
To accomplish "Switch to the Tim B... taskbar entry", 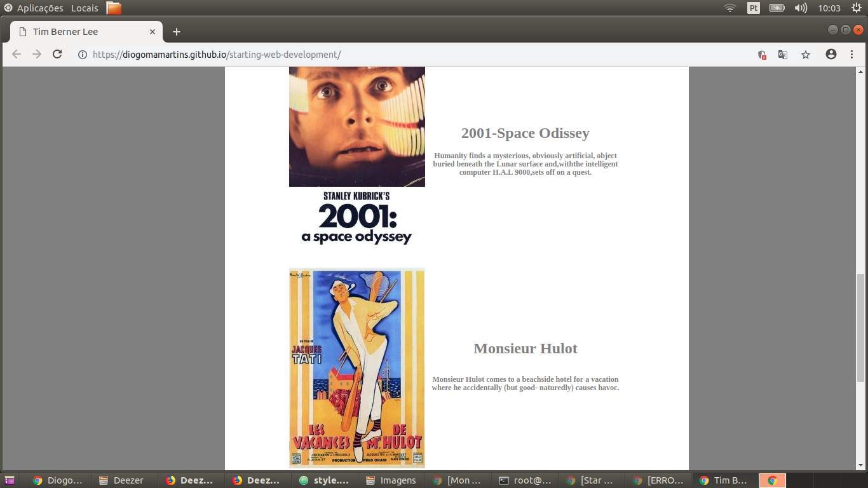I will [x=724, y=480].
